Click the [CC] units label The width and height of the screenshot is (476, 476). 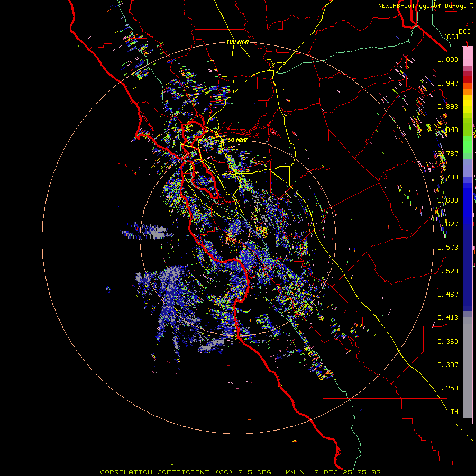click(x=451, y=36)
